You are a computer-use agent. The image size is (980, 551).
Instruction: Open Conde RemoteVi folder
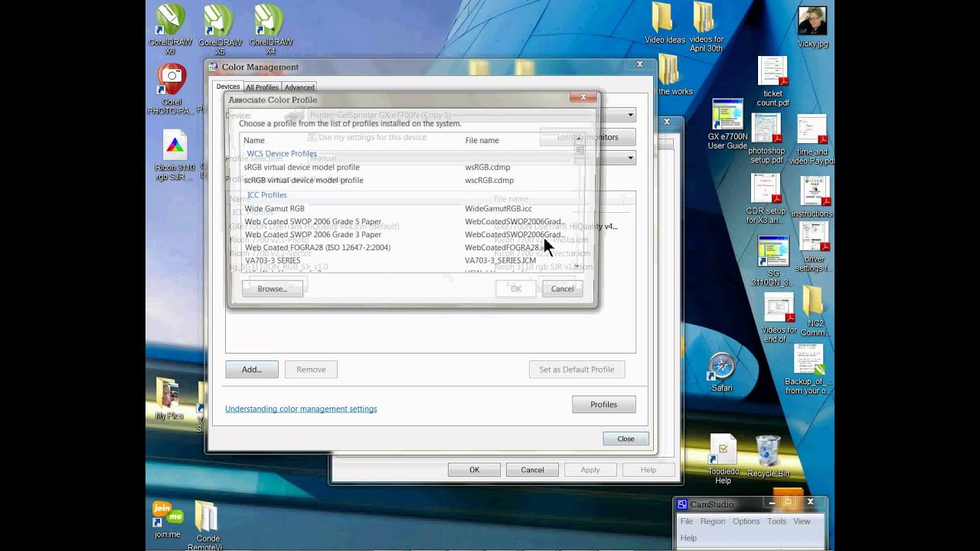tap(207, 525)
